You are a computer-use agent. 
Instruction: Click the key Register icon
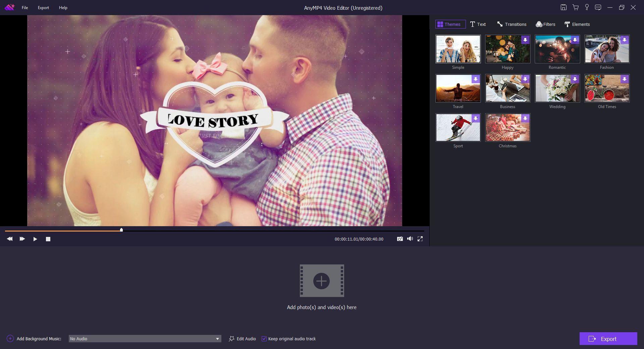(587, 7)
